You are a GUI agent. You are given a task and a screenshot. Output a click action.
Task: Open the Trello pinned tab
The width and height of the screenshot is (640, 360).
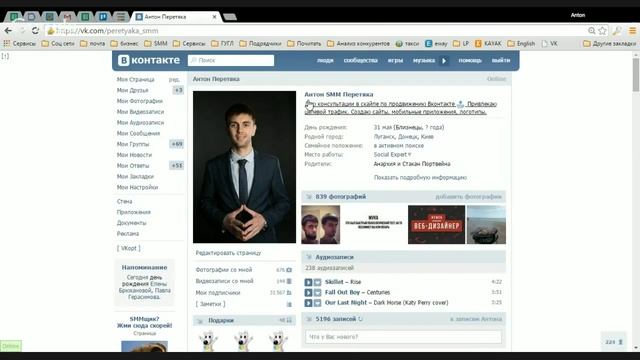(103, 17)
